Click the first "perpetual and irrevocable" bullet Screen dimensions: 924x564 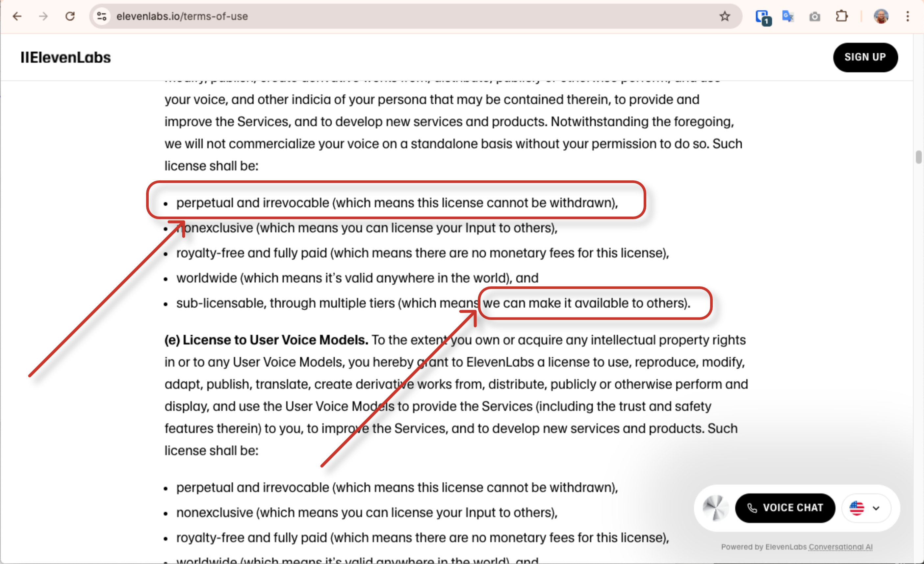click(397, 202)
